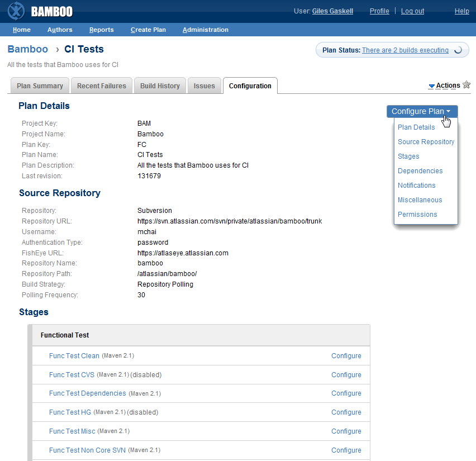
Task: Click the Subversion repository value
Action: pyautogui.click(x=155, y=211)
